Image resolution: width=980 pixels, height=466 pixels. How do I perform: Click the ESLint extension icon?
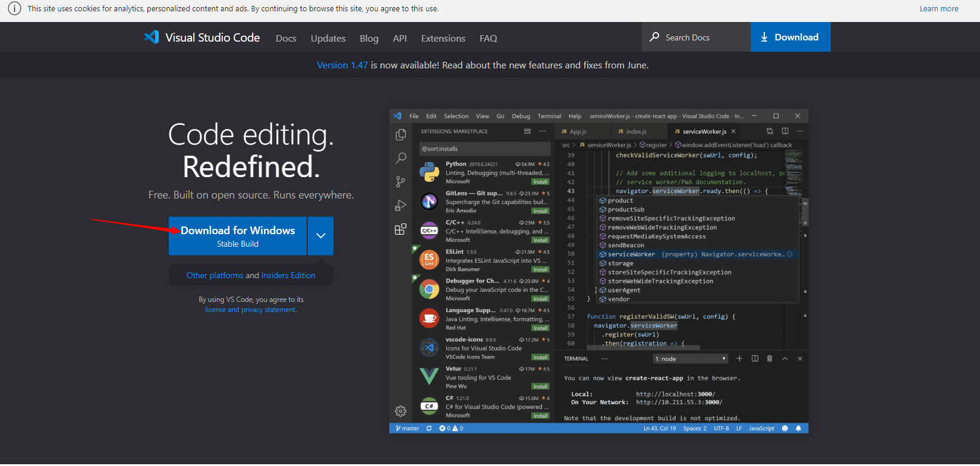tap(429, 260)
